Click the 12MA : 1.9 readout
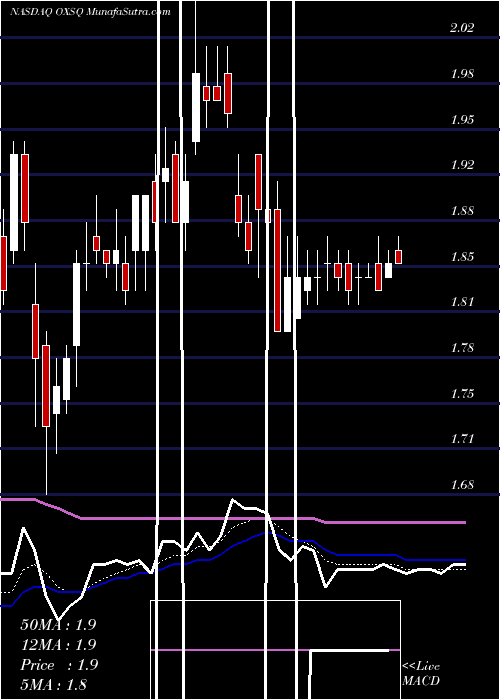Screen dimensions: 500x700 [58, 645]
